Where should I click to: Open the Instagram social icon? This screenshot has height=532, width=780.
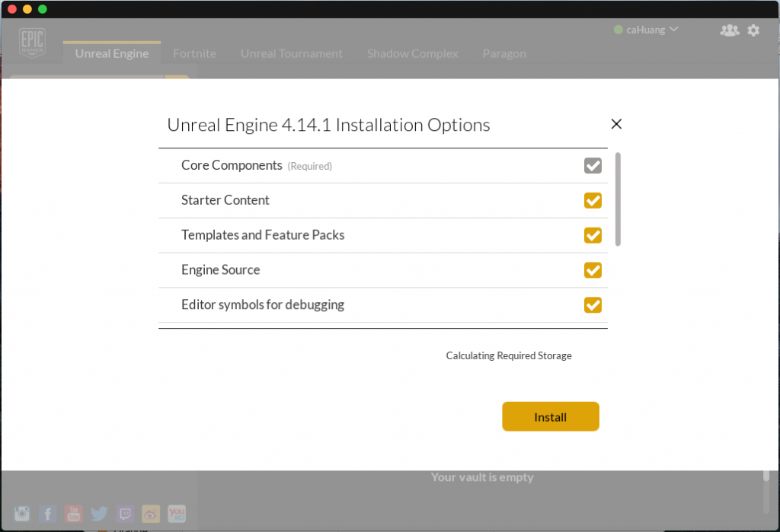tap(22, 513)
